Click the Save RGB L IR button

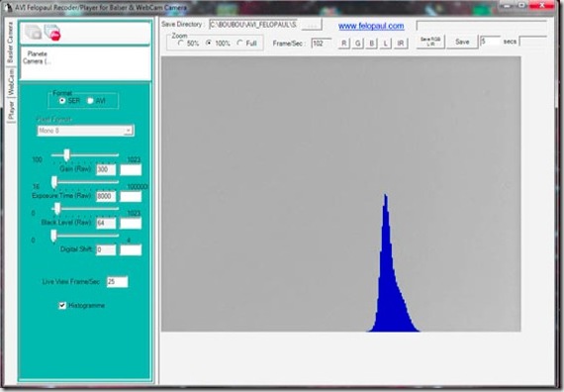coord(430,42)
